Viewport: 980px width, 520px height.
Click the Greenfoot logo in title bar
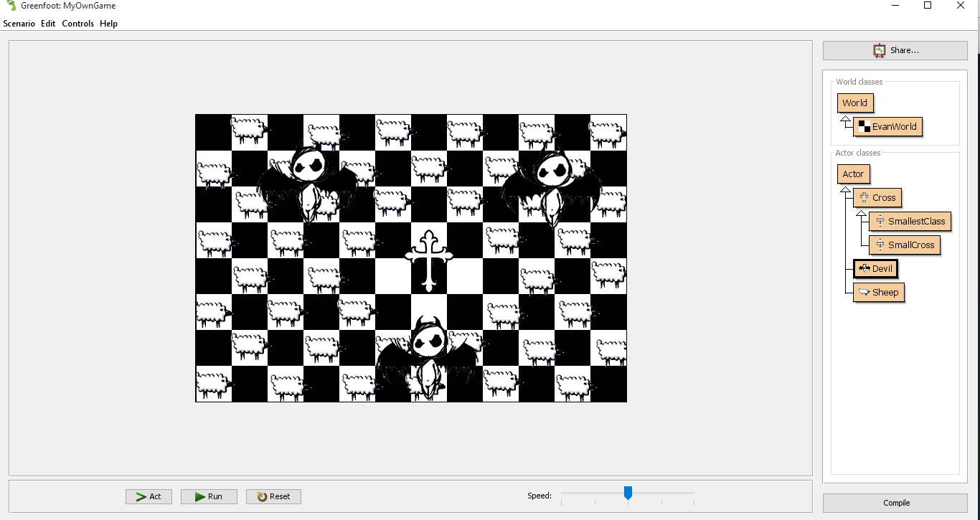pyautogui.click(x=11, y=6)
